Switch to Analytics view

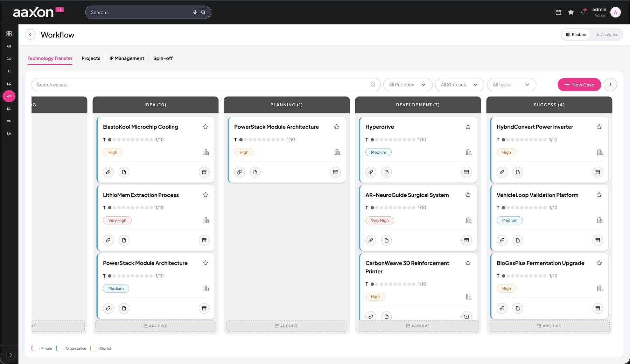[607, 35]
